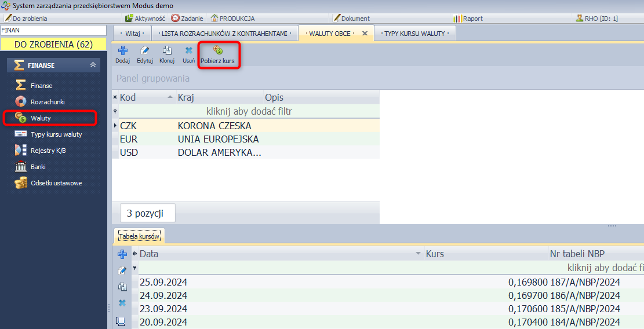Collapse the FINANSE sidebar group
This screenshot has width=644, height=329.
(x=93, y=65)
